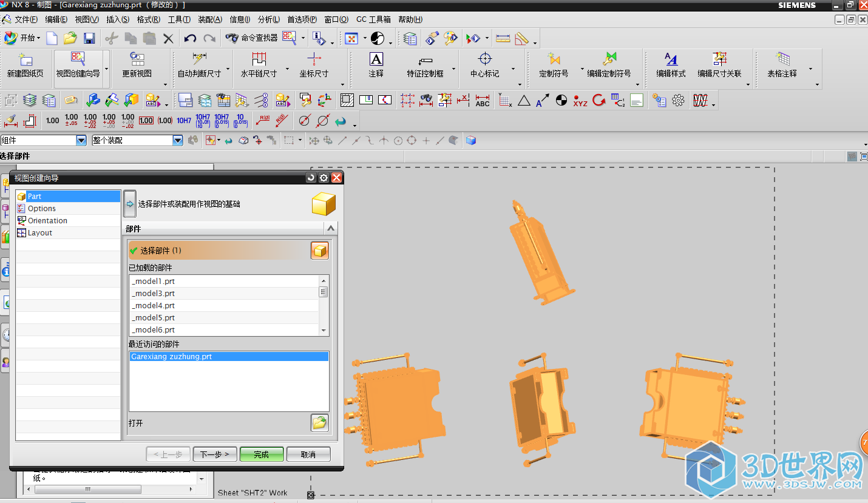Click the 编辑定制符号 tool
Screen dimensions: 868x503
609,66
